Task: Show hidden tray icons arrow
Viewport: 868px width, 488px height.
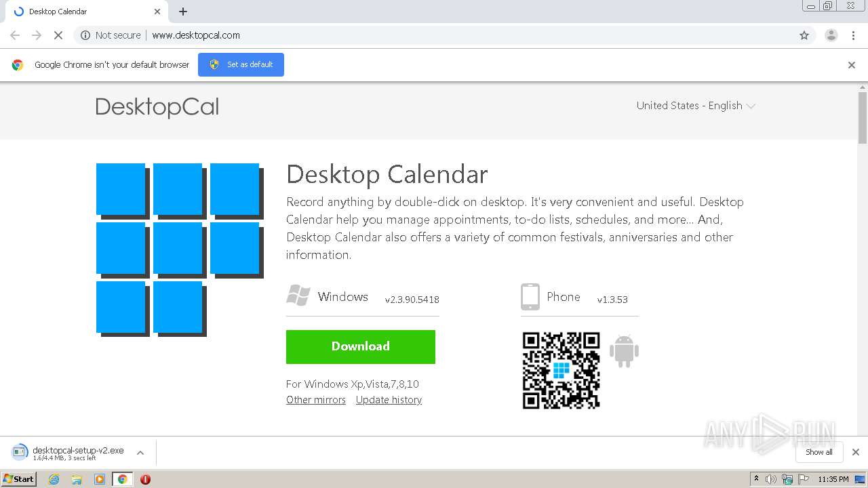Action: pyautogui.click(x=756, y=479)
